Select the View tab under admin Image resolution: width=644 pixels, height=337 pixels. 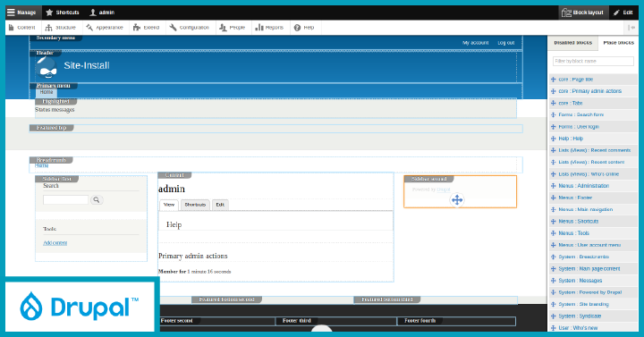pyautogui.click(x=169, y=205)
